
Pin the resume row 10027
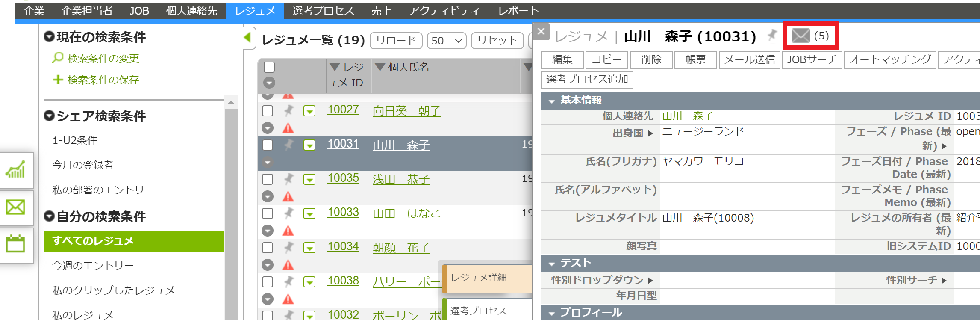[289, 111]
